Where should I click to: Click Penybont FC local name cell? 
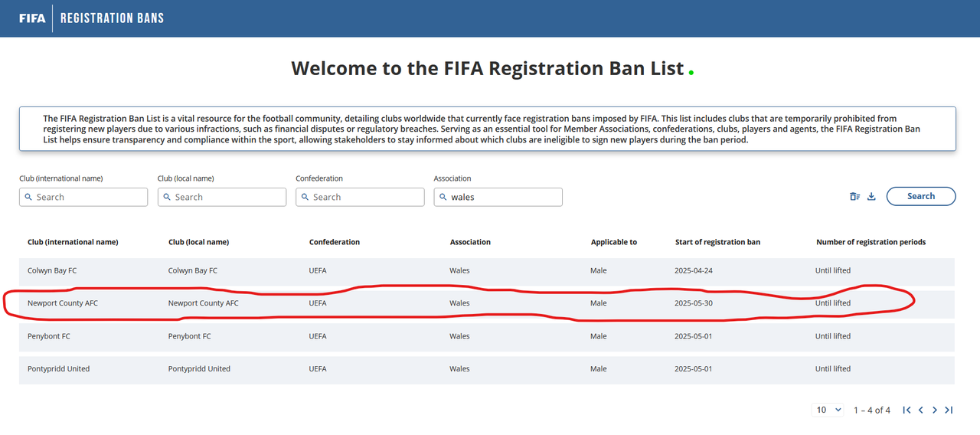click(x=190, y=336)
